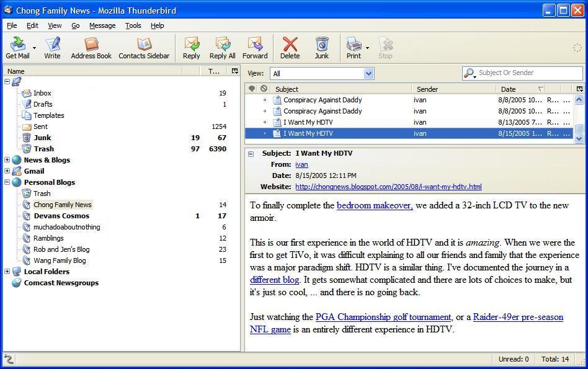
Task: Select the Inbox folder
Action: click(42, 93)
